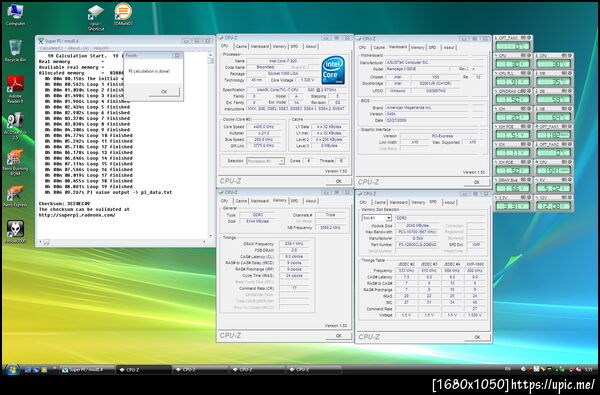Screen dimensions: 600x395
Task: Click OK in the CPU-Z memory timings window
Action: (x=338, y=336)
